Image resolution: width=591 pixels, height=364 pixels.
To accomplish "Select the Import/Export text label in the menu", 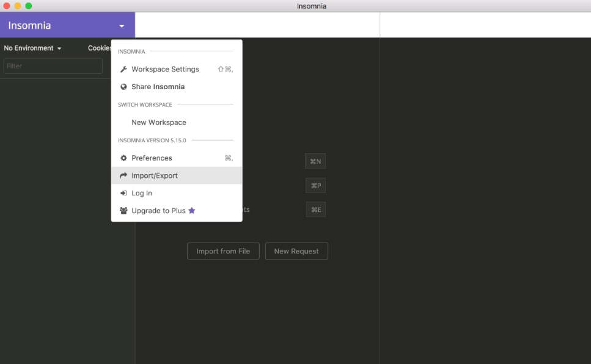I will tap(155, 176).
